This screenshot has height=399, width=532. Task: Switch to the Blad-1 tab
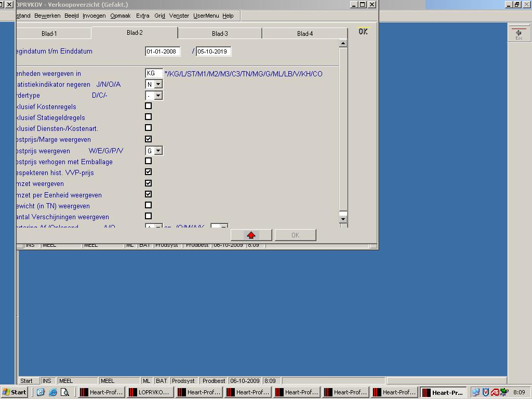pyautogui.click(x=49, y=34)
